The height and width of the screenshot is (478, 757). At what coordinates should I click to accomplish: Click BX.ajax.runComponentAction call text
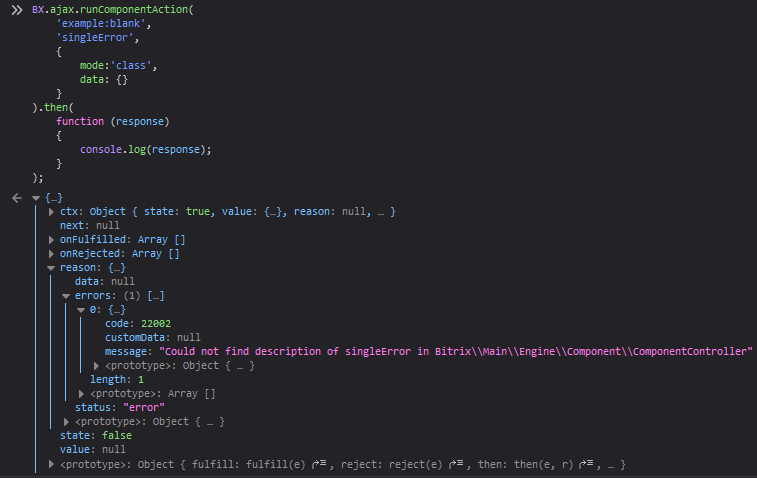(x=112, y=10)
